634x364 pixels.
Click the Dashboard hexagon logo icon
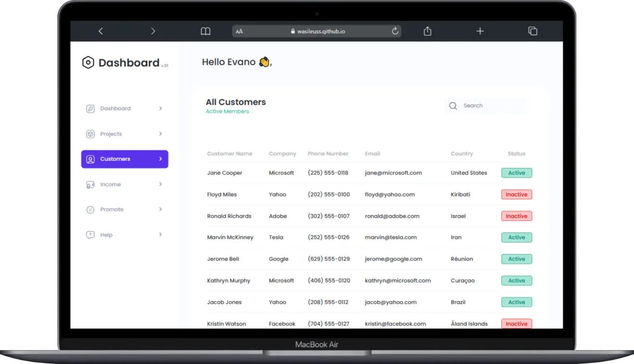coord(88,63)
